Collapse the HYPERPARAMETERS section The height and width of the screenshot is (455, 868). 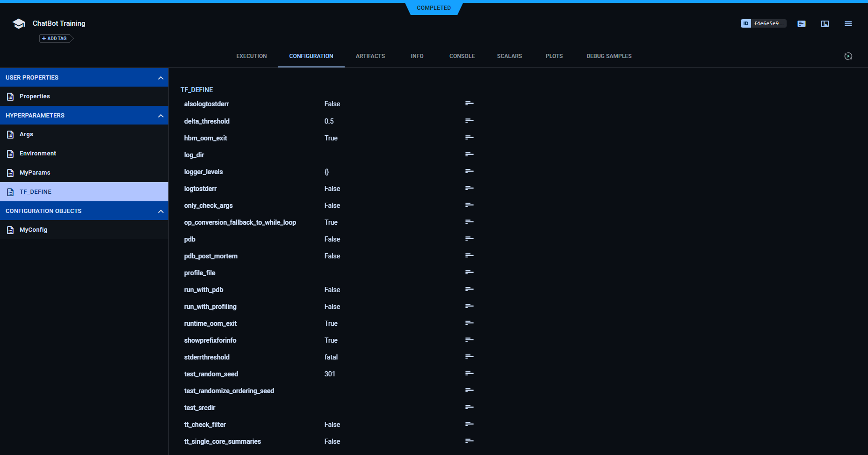tap(161, 115)
